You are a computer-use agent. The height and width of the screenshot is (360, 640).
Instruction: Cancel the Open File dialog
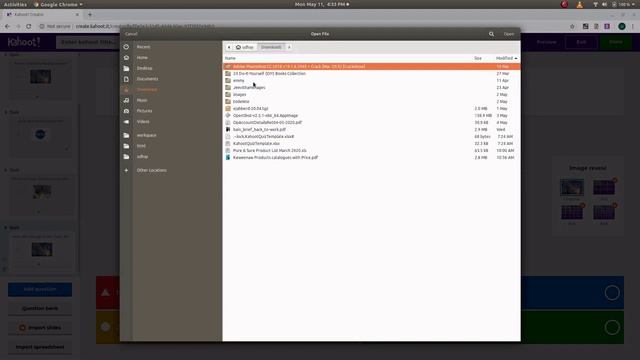tap(131, 34)
